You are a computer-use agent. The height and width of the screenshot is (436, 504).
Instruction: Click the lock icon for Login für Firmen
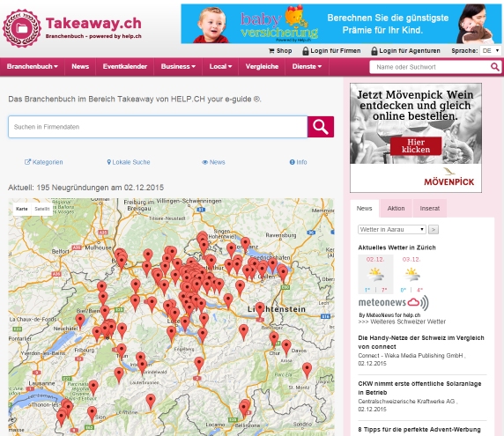[x=306, y=51]
